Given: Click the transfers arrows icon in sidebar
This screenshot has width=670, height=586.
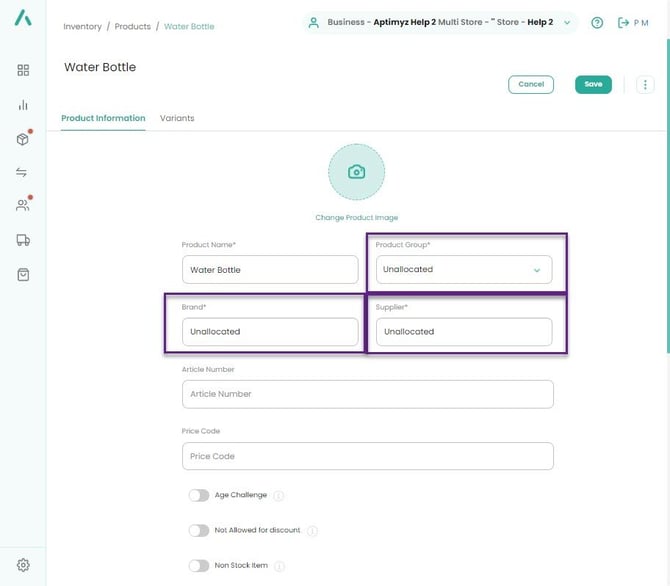Looking at the screenshot, I should [x=23, y=172].
